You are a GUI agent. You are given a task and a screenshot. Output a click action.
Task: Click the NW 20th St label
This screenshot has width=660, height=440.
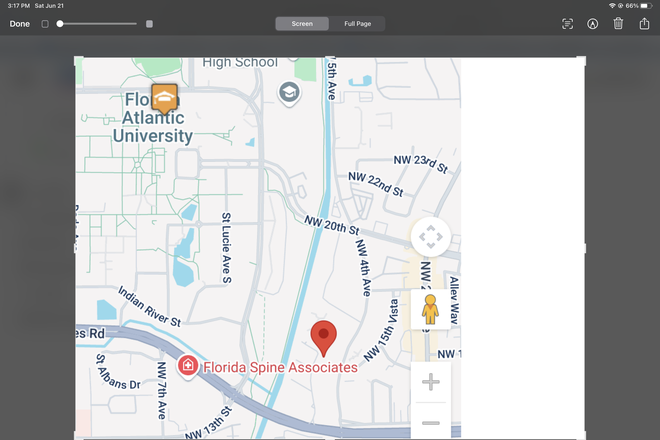tap(332, 226)
